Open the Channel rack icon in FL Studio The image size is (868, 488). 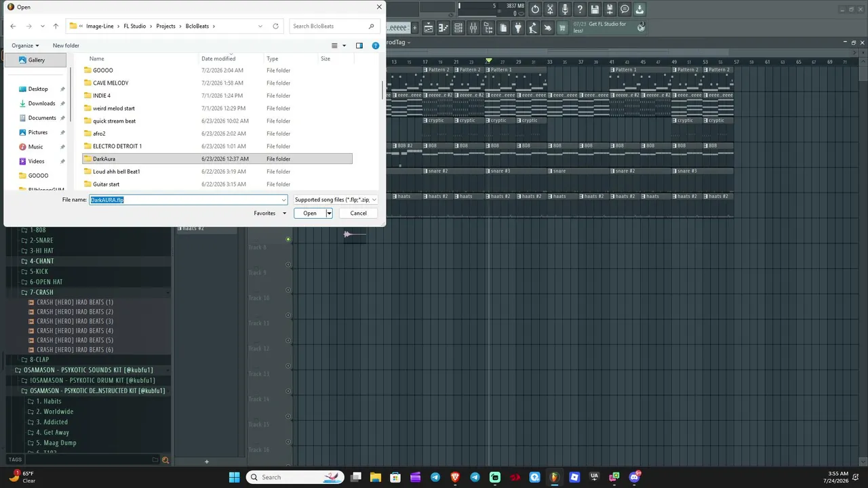coord(458,28)
